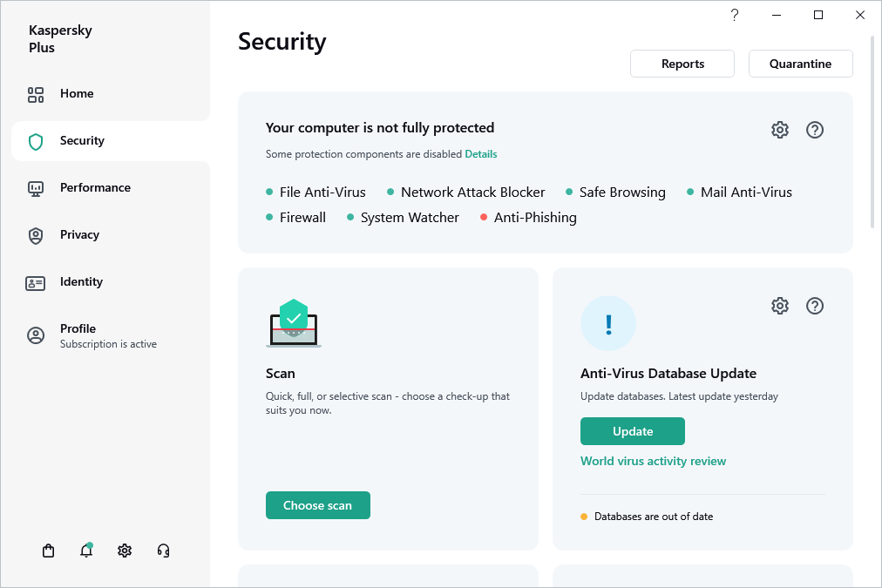Image resolution: width=882 pixels, height=588 pixels.
Task: Go to the Home section
Action: (77, 94)
